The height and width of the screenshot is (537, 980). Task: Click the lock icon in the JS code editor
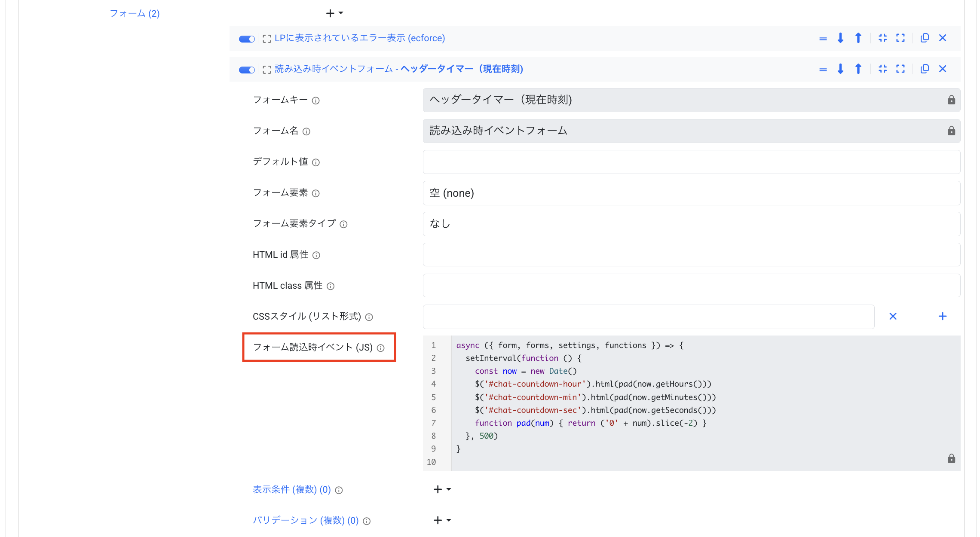tap(951, 458)
